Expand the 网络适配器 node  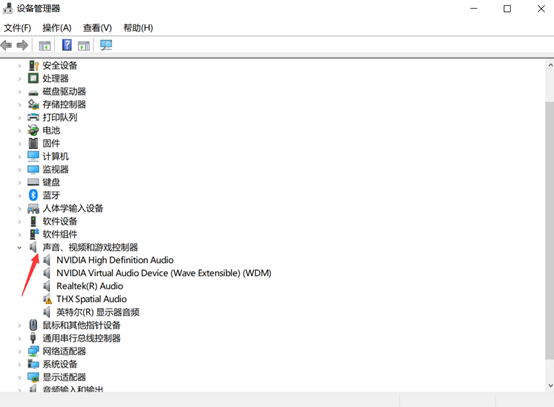point(19,352)
